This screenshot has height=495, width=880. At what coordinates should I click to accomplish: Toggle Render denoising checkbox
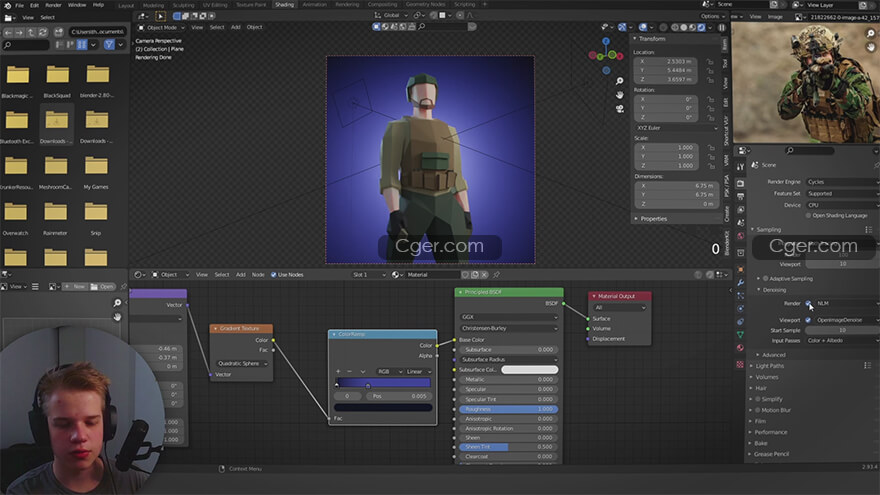point(808,303)
